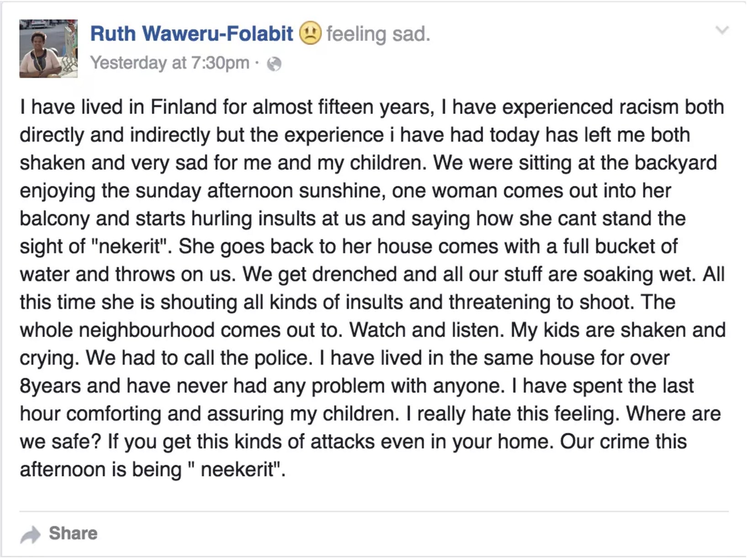Click the "We had to call the police" sentence
This screenshot has width=747, height=560.
point(199,358)
